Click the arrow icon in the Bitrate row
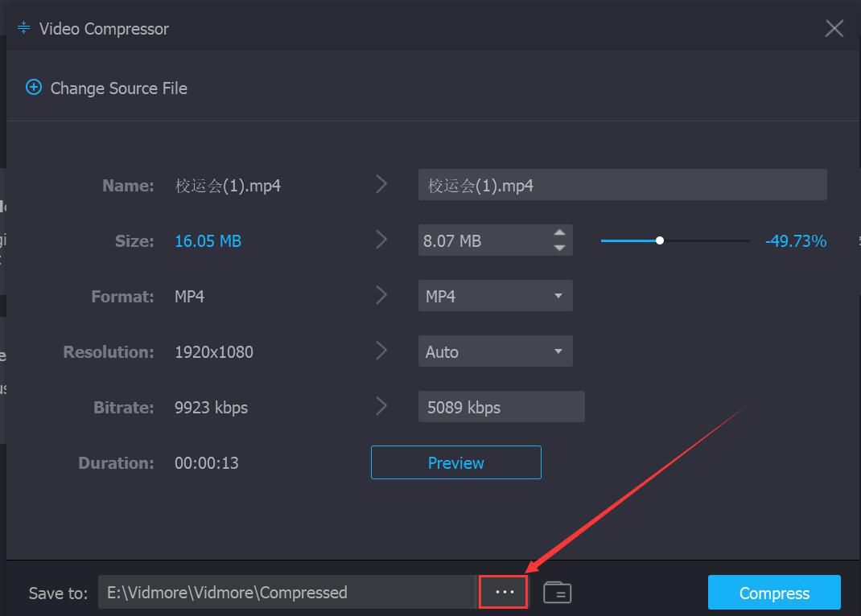 (381, 407)
